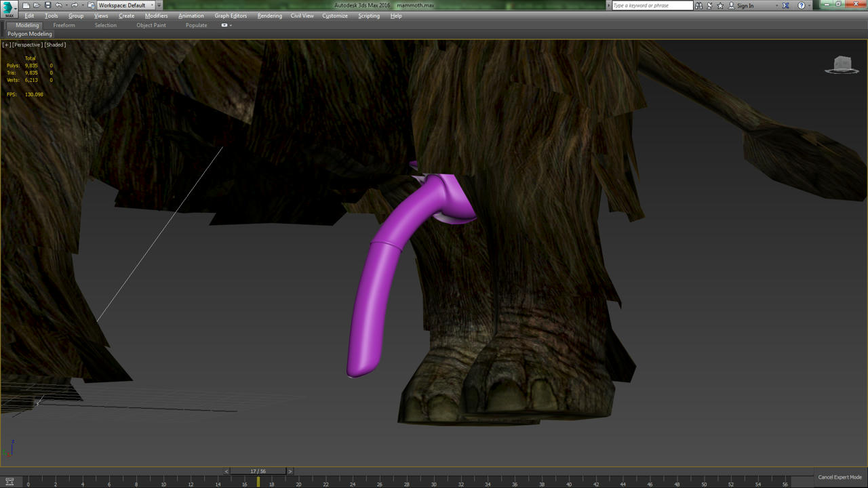Open the Help menu in menu bar
Viewport: 868px width, 488px height.
396,16
